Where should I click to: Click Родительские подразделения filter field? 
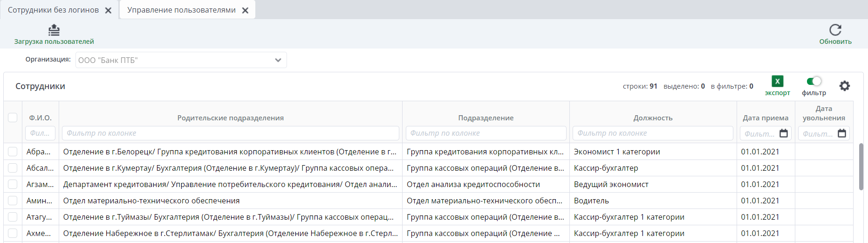tap(231, 133)
